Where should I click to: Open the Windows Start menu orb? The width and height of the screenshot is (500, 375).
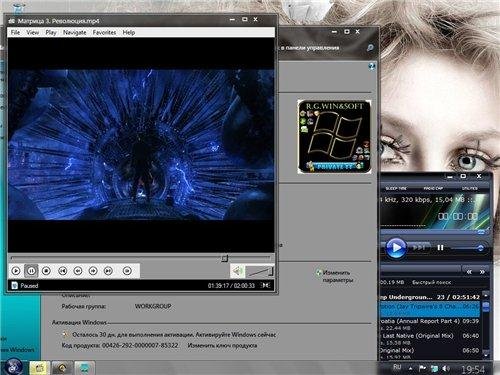point(13,367)
